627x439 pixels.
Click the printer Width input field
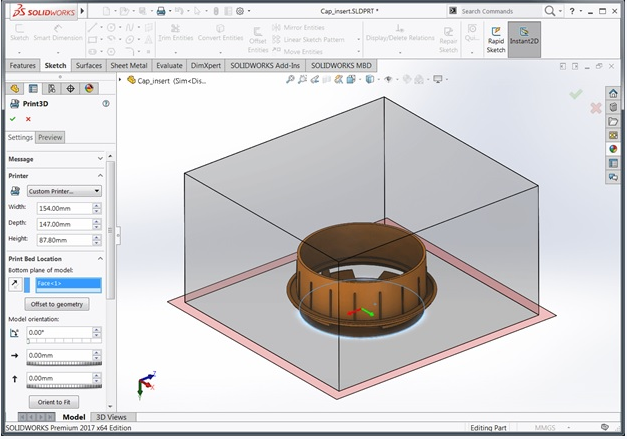point(62,208)
